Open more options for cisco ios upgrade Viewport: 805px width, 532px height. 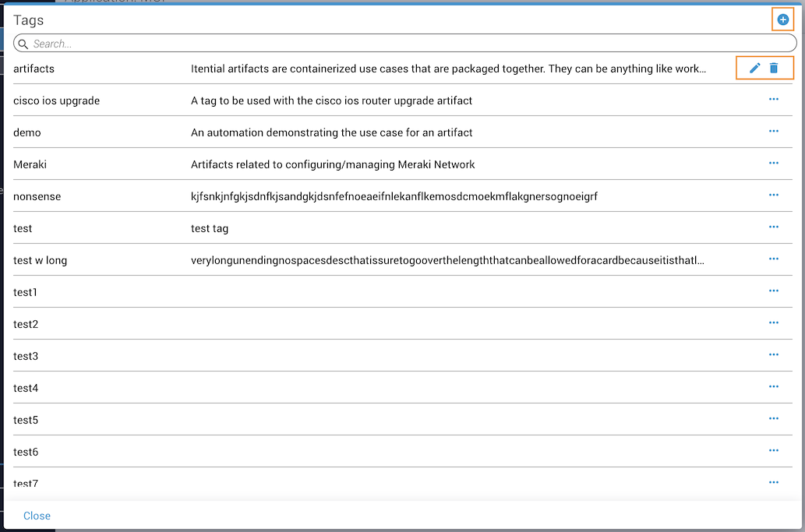pos(774,99)
